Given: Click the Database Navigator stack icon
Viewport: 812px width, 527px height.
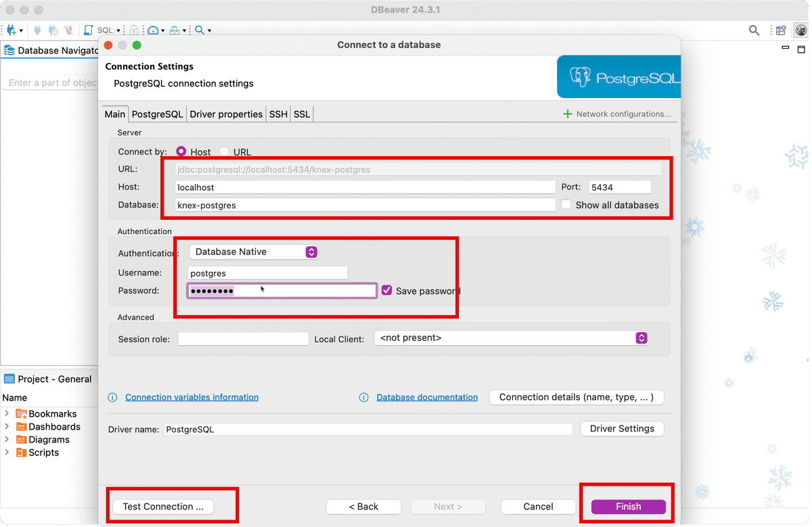Looking at the screenshot, I should (x=9, y=50).
